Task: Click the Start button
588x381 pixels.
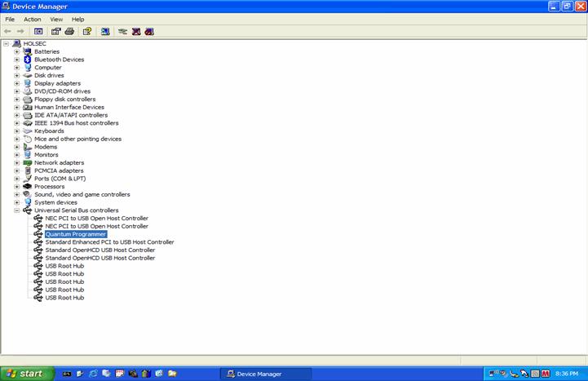Action: click(27, 374)
